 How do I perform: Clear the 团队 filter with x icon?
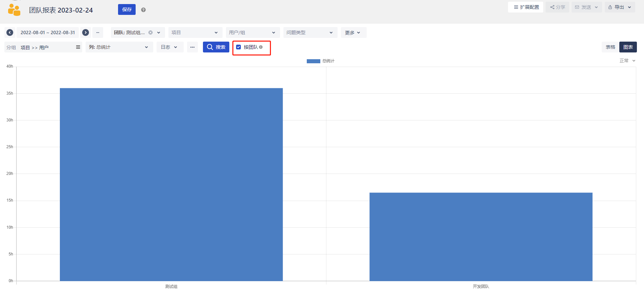[151, 32]
